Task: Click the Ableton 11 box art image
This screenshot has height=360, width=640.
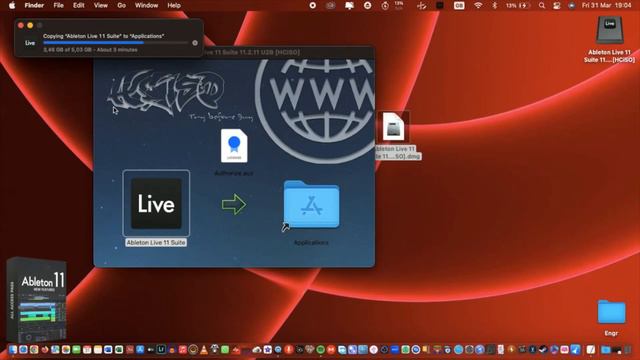Action: click(36, 299)
